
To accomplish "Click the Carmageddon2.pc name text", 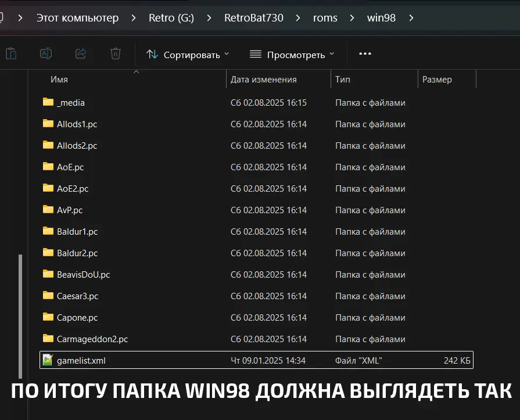I will (x=92, y=339).
